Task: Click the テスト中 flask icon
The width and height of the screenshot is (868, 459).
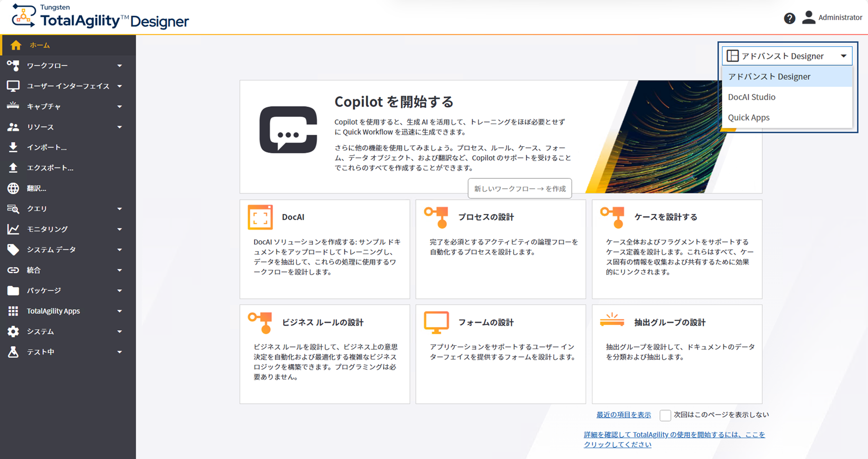Action: point(13,352)
